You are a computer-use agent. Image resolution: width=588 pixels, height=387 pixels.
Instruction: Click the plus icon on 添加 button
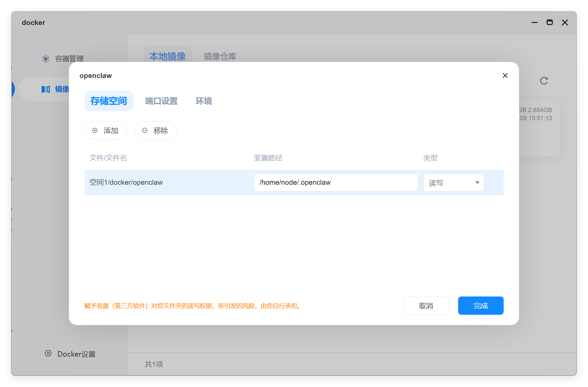(x=95, y=130)
